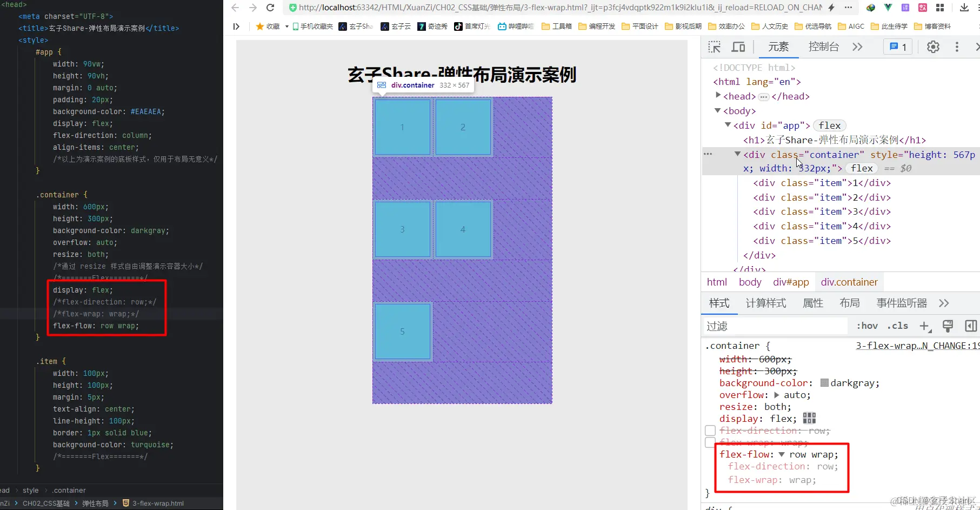
Task: Expand the overflow shorthand triangle
Action: 777,395
